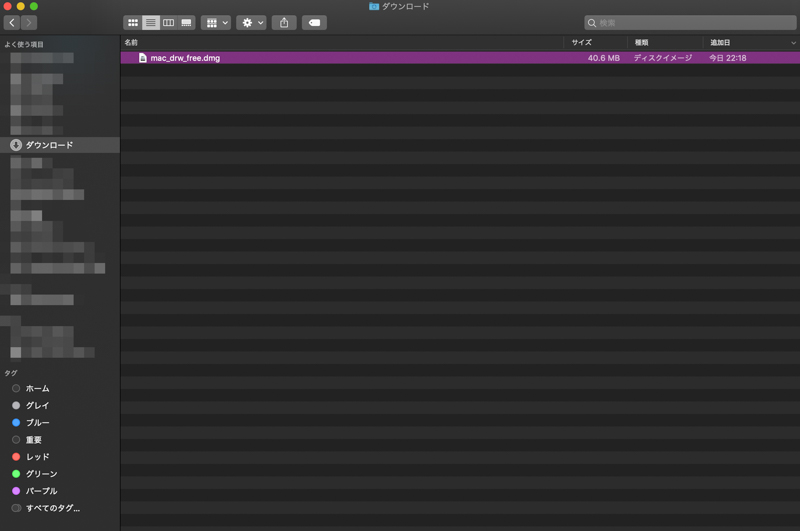Click the red color dot next to レッド
Screen dimensions: 800x531
coord(16,457)
